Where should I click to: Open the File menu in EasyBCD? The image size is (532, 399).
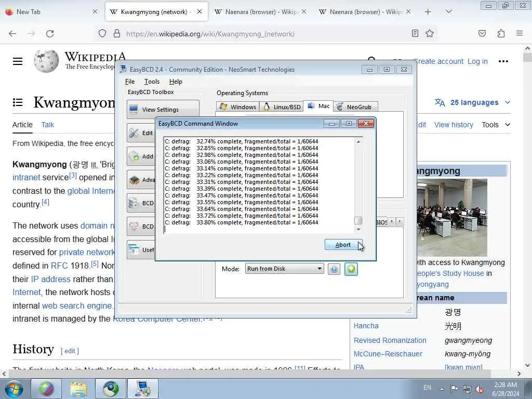point(129,82)
